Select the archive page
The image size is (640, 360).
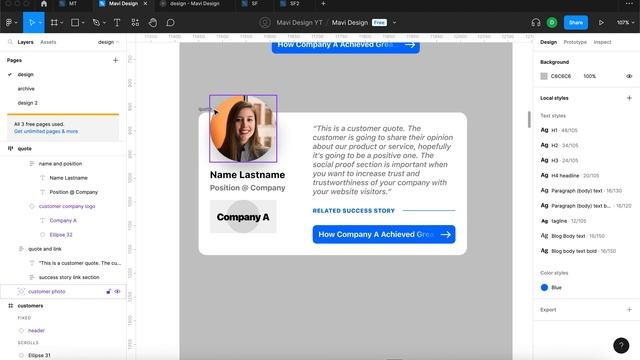pyautogui.click(x=26, y=89)
